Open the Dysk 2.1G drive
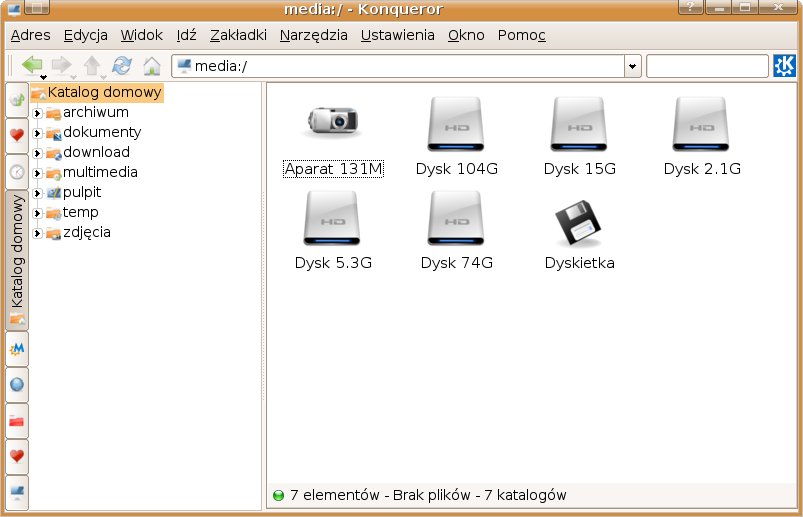 tap(702, 137)
